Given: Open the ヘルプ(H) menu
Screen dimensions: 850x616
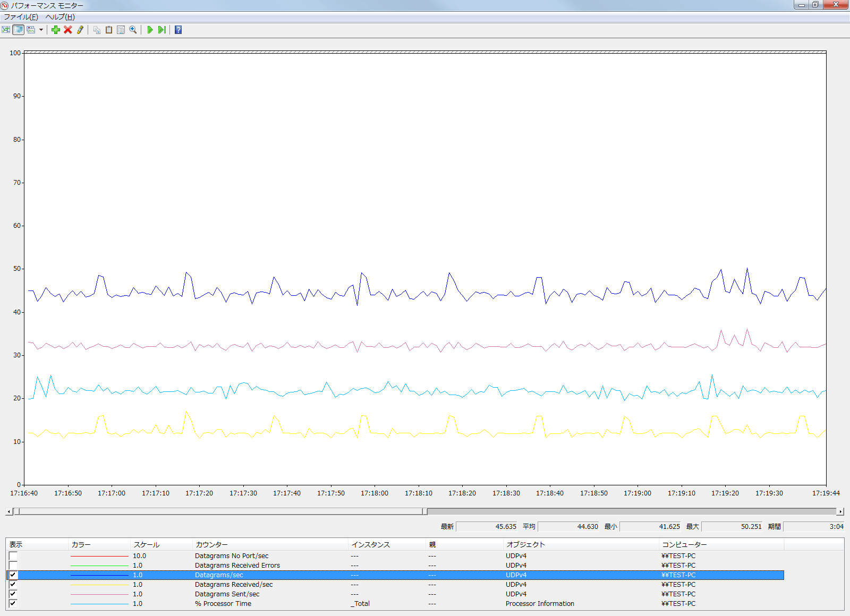Looking at the screenshot, I should pos(60,17).
